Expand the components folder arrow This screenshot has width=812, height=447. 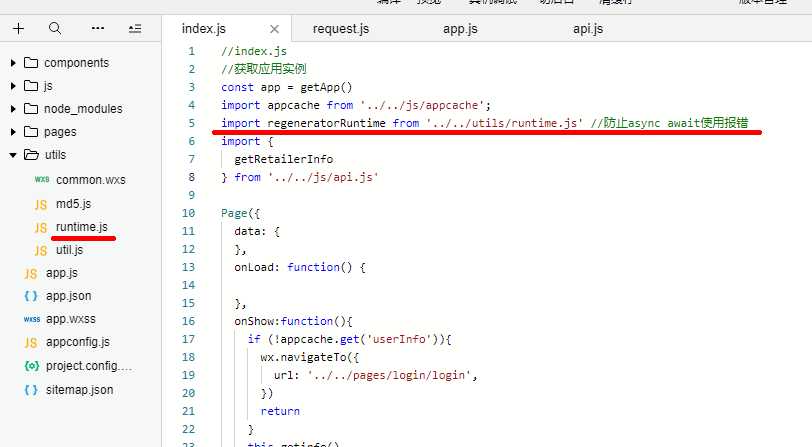tap(13, 63)
